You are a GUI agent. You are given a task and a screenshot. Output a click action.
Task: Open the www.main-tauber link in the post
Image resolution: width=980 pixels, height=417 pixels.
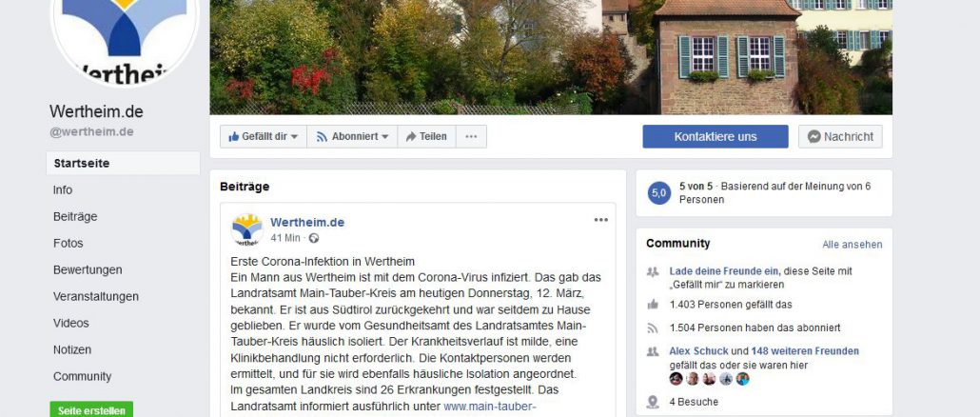[490, 407]
